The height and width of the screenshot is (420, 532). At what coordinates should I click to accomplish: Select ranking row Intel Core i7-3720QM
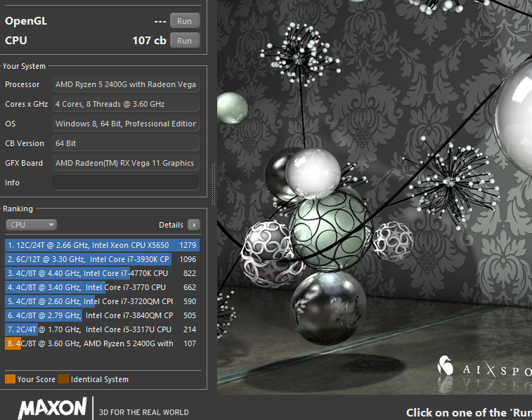(102, 301)
